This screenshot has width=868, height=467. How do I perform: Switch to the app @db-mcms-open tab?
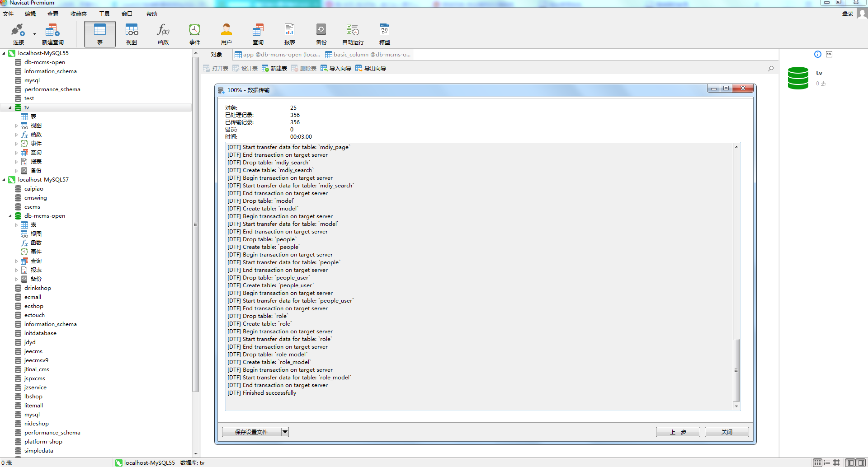point(278,55)
